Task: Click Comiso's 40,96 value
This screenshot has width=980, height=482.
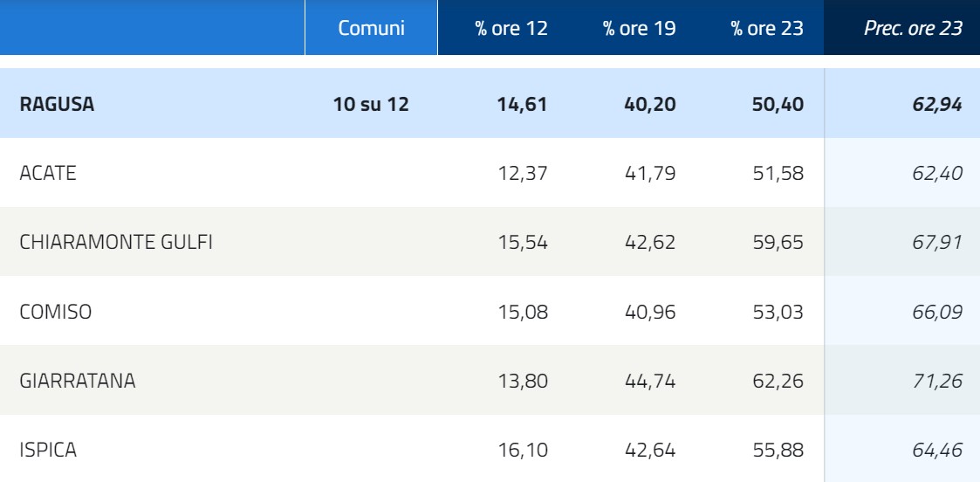Action: [650, 312]
